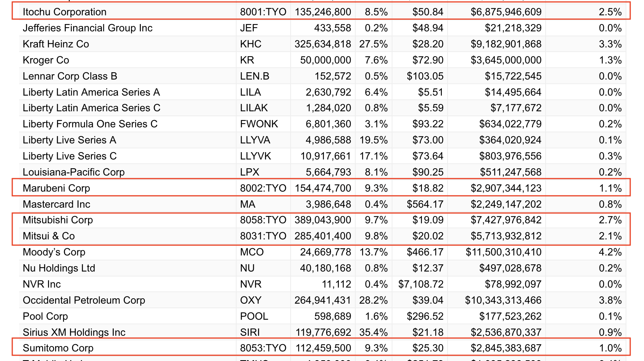
Task: Click the Itochu Corporation company name cell
Action: [x=65, y=12]
